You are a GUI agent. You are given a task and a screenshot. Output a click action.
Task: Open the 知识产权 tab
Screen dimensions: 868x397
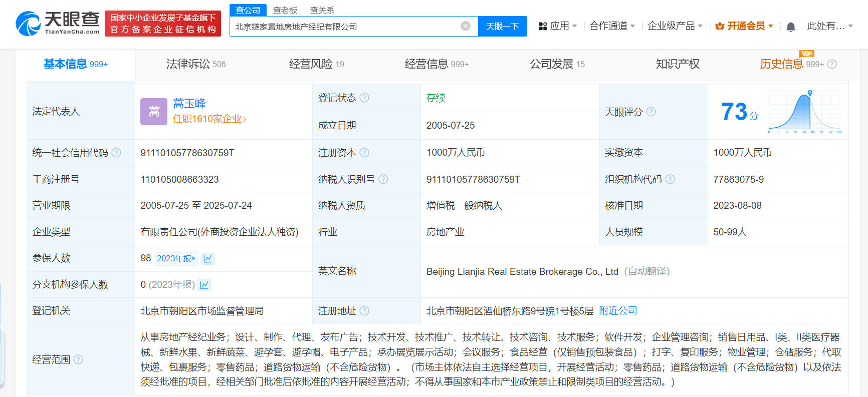[x=678, y=64]
